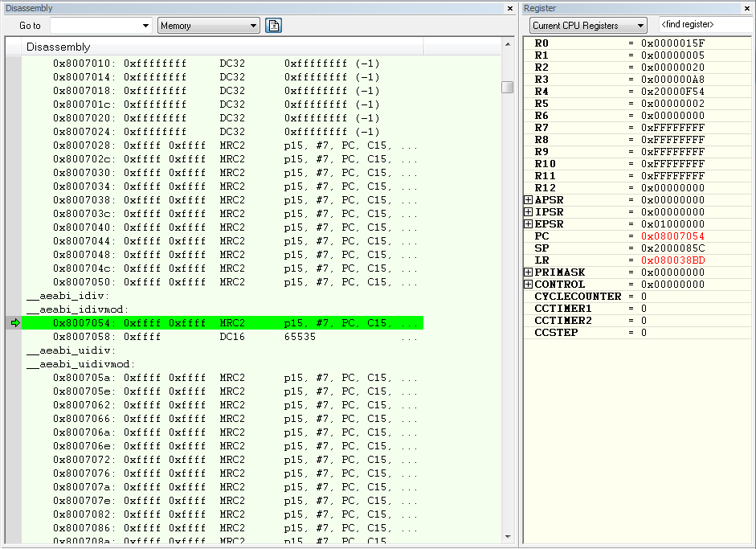
Task: Click the __aeabi_uidivmod label
Action: tap(81, 364)
